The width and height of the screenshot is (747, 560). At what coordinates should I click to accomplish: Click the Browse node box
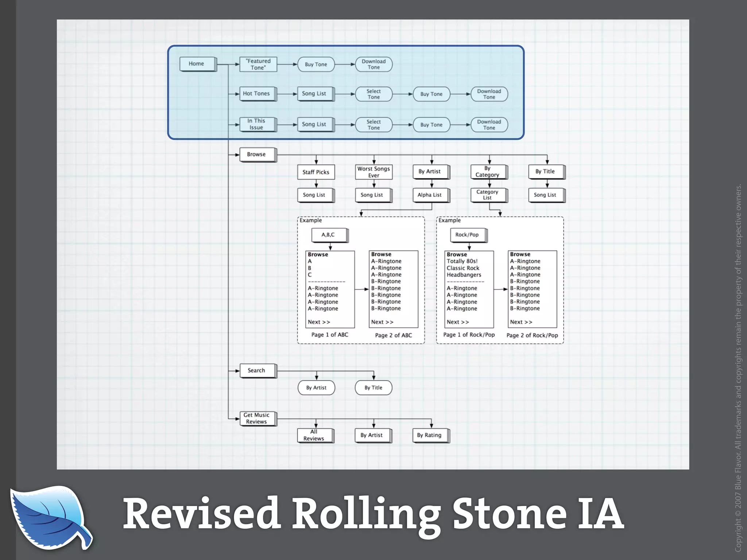pos(257,155)
